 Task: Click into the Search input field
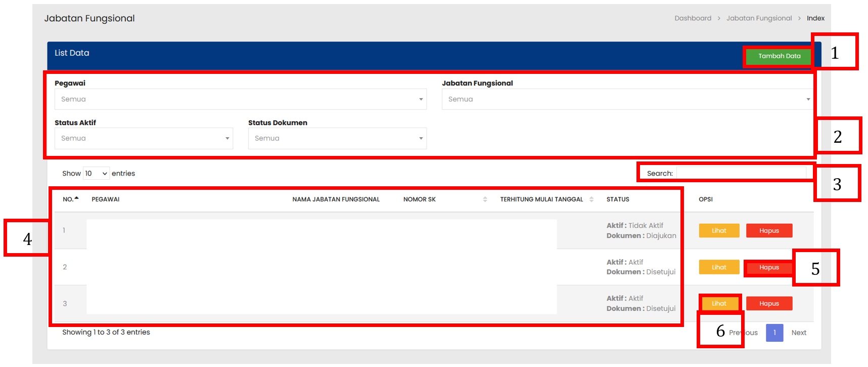[x=741, y=174]
